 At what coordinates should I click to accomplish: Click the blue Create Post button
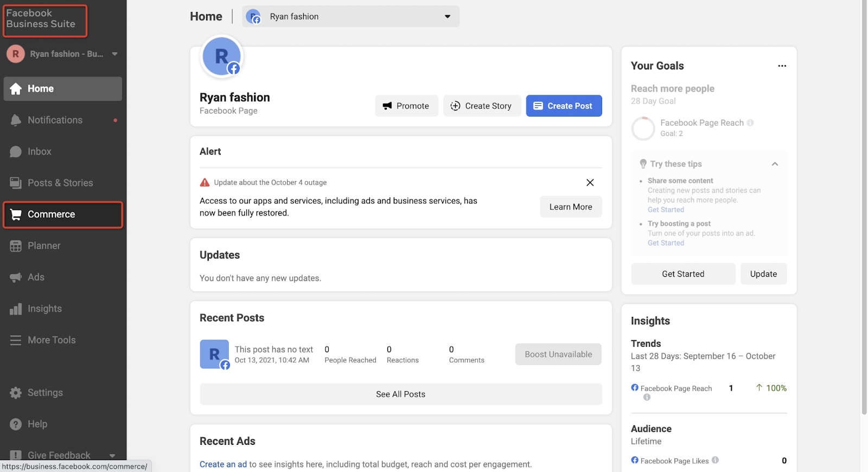(x=564, y=106)
